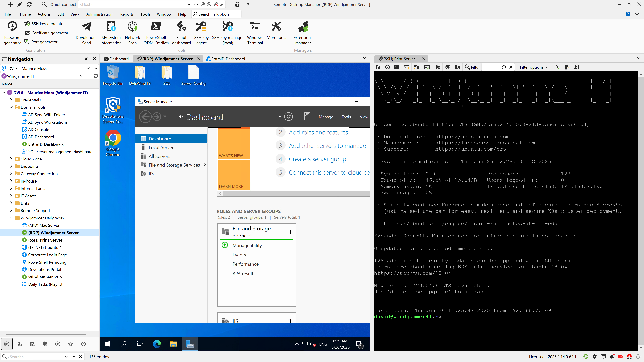Open the color palette in the terminal toolbar

[x=447, y=67]
